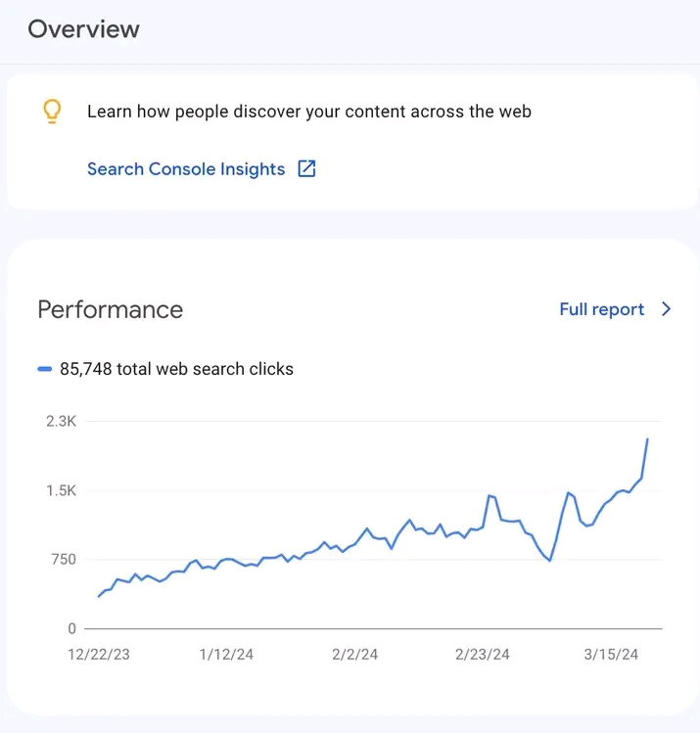Click the Overview page title
The width and height of the screenshot is (700, 733).
tap(83, 29)
